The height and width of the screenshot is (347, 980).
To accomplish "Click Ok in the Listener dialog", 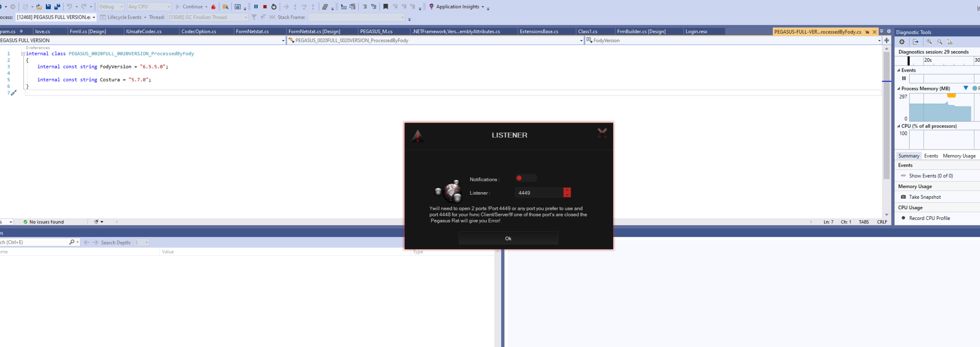I will click(x=508, y=238).
